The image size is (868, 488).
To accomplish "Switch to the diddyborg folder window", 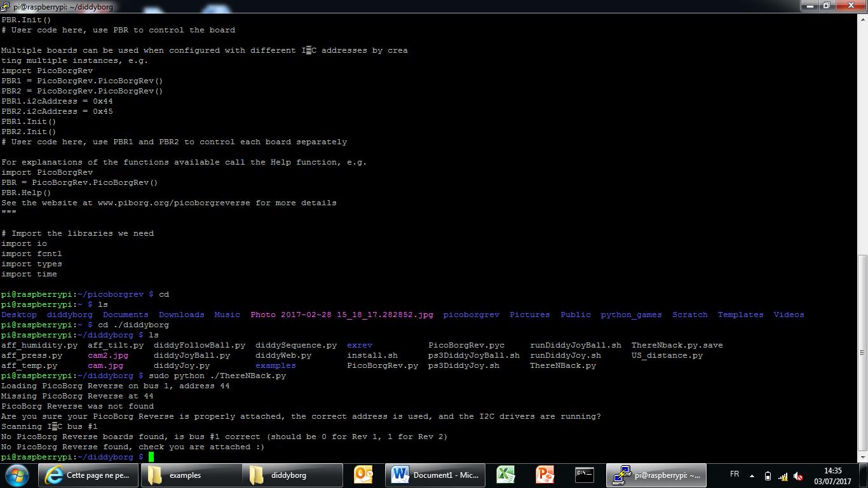I will [x=292, y=475].
